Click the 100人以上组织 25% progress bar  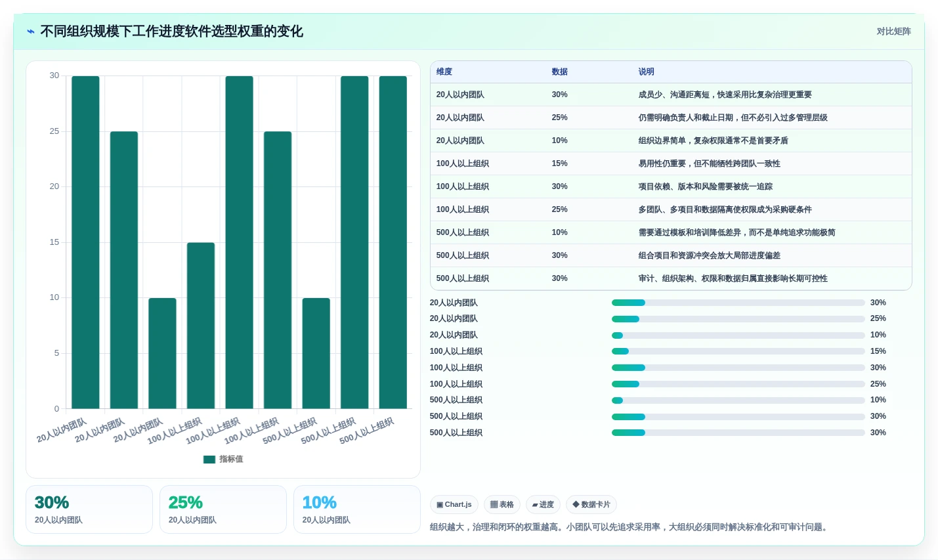point(738,384)
